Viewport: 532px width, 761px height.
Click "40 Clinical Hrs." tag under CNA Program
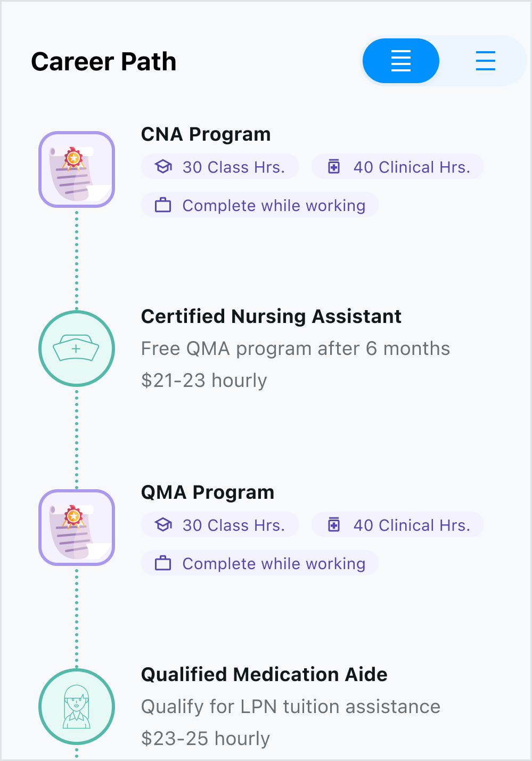tap(398, 167)
